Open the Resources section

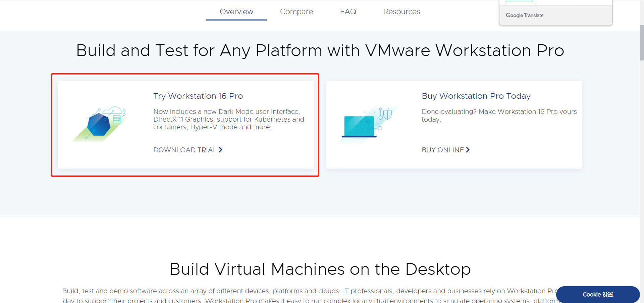(x=401, y=11)
